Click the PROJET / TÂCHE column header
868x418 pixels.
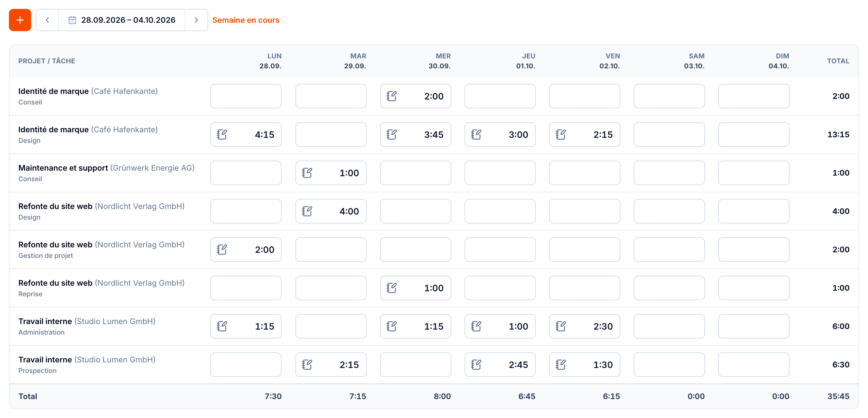pos(46,61)
